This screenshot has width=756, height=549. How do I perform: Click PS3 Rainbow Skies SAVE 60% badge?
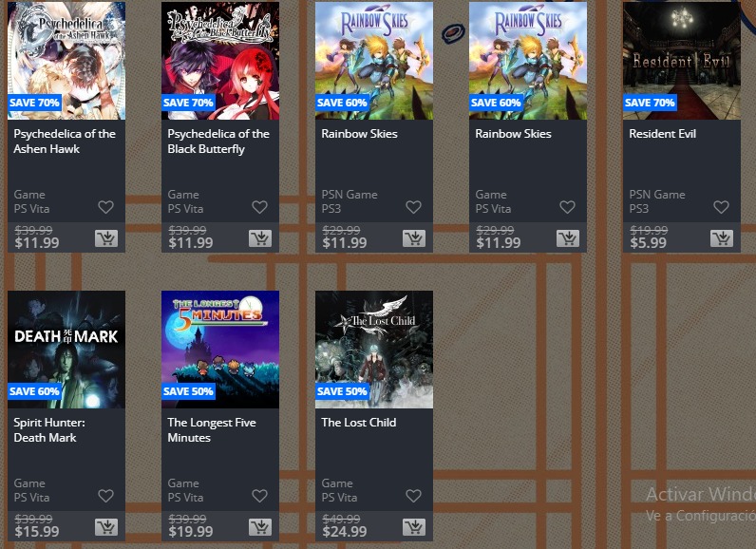click(342, 103)
